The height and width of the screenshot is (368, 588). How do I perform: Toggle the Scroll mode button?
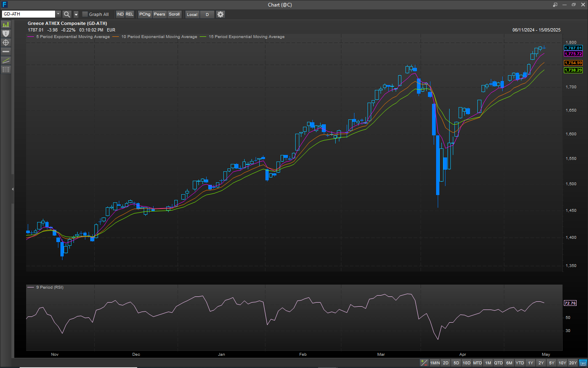(174, 14)
